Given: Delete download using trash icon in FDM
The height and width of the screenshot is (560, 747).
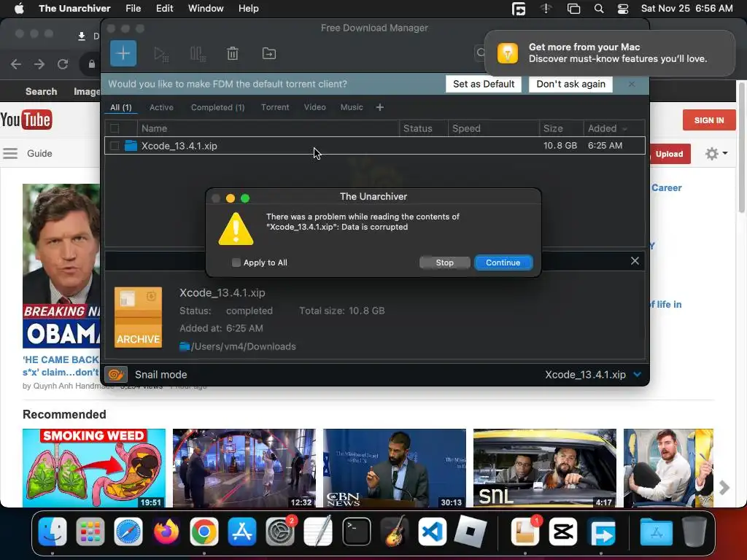Looking at the screenshot, I should pos(233,53).
